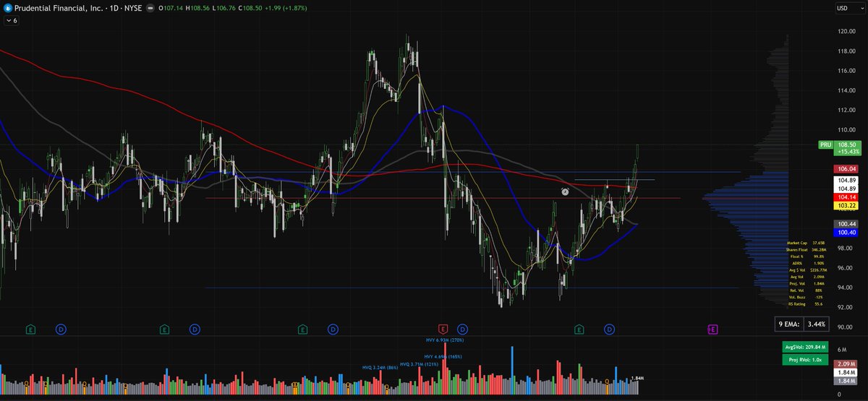Image resolution: width=868 pixels, height=401 pixels.
Task: Click the rightmost blue dividend D marker
Action: pos(610,329)
